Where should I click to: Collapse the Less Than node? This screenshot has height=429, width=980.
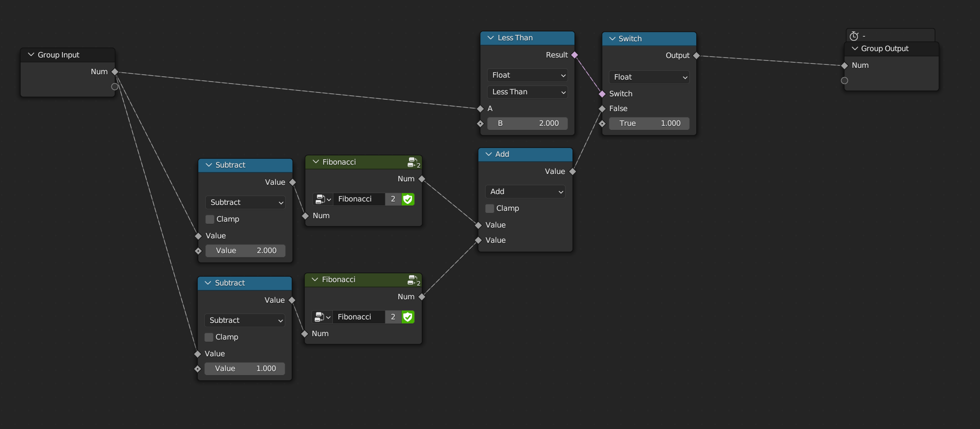click(490, 38)
